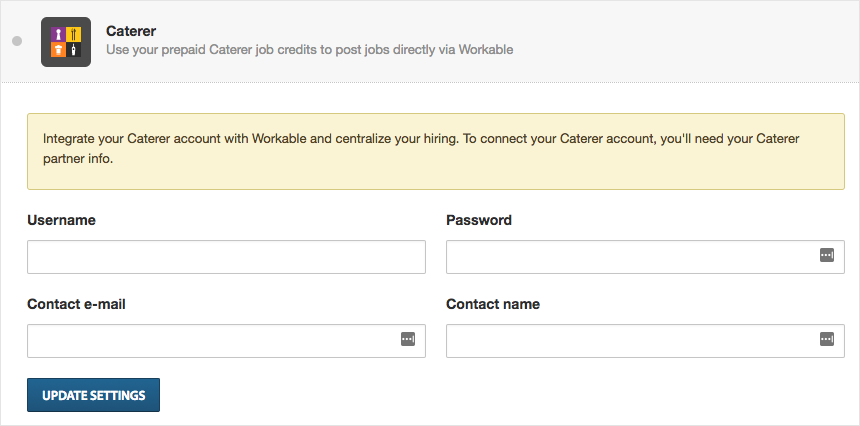Focus the Contact name input field
This screenshot has width=860, height=426.
tap(645, 340)
